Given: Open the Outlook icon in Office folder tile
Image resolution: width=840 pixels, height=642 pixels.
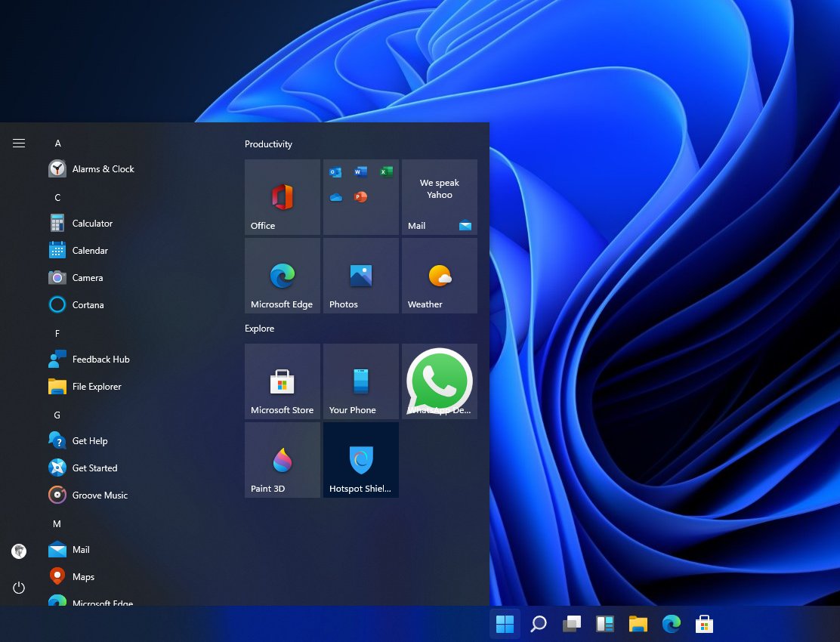Looking at the screenshot, I should click(x=336, y=172).
